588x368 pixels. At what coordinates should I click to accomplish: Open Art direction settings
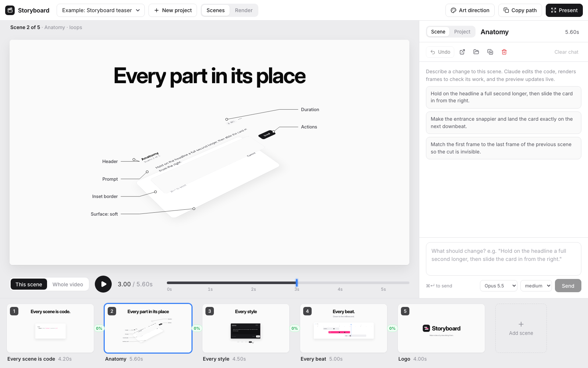point(470,10)
